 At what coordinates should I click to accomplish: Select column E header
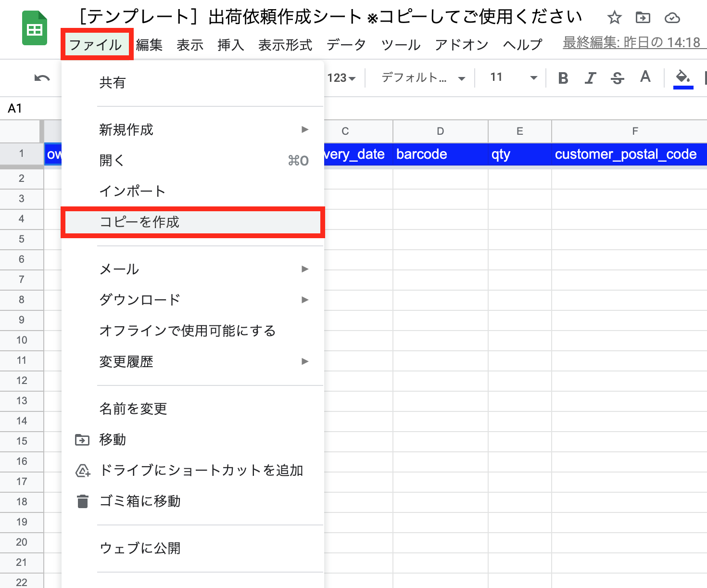click(x=519, y=131)
